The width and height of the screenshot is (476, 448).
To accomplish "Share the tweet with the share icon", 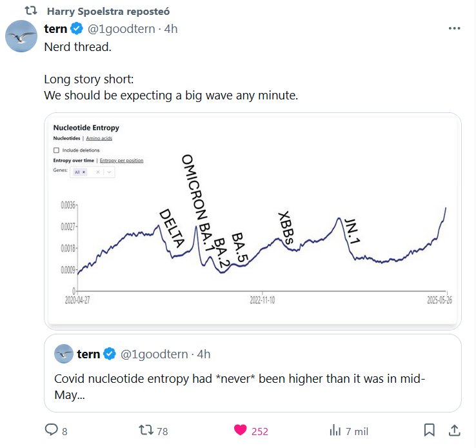I will coord(453,430).
